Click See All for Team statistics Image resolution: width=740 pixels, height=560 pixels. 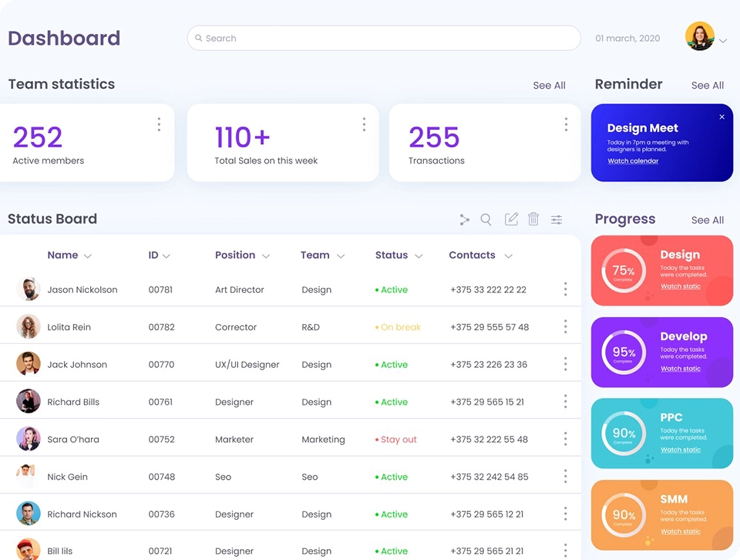pos(549,85)
